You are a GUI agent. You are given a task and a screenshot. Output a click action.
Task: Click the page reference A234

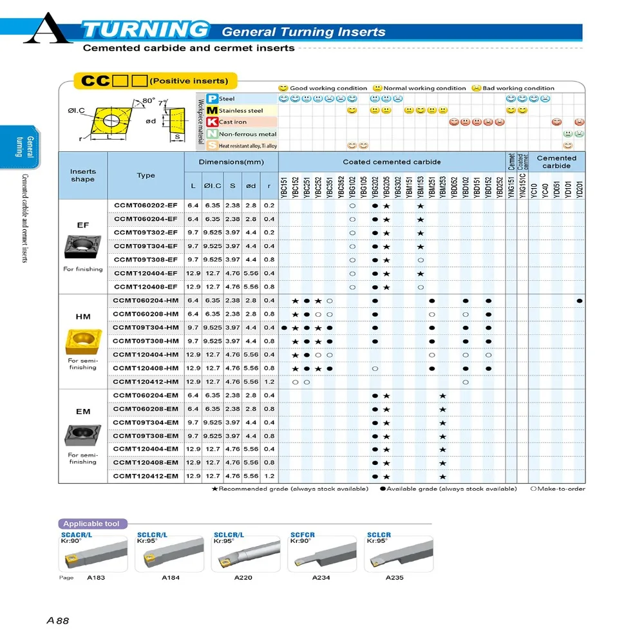[321, 578]
